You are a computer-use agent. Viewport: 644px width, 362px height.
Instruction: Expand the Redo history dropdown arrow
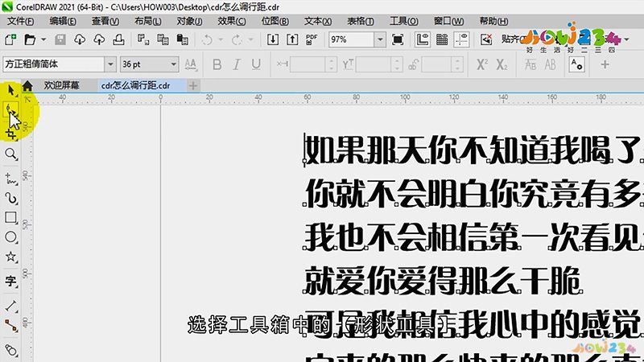[250, 39]
